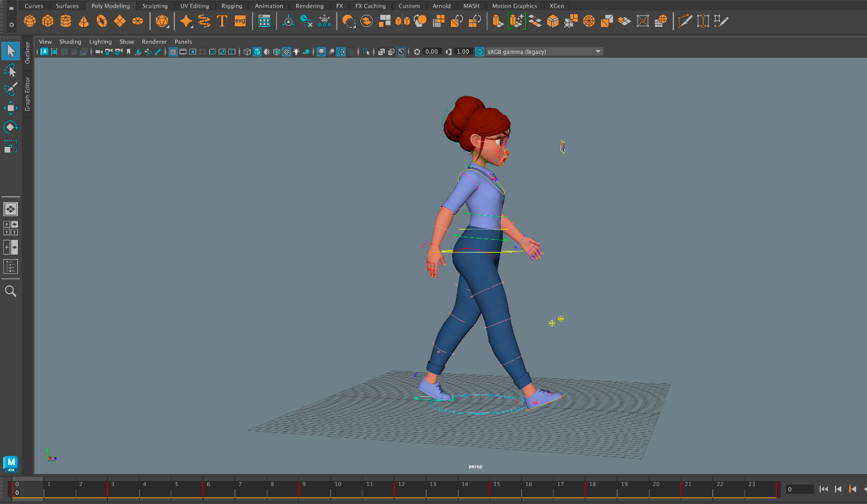This screenshot has height=504, width=867.
Task: Open the Shading menu in the panel toolbar
Action: [x=70, y=41]
